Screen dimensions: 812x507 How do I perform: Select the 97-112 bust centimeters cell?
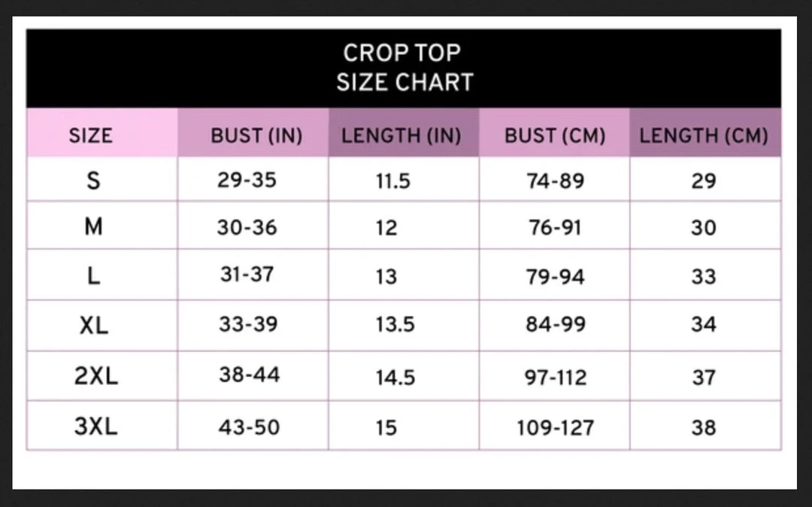coord(556,377)
